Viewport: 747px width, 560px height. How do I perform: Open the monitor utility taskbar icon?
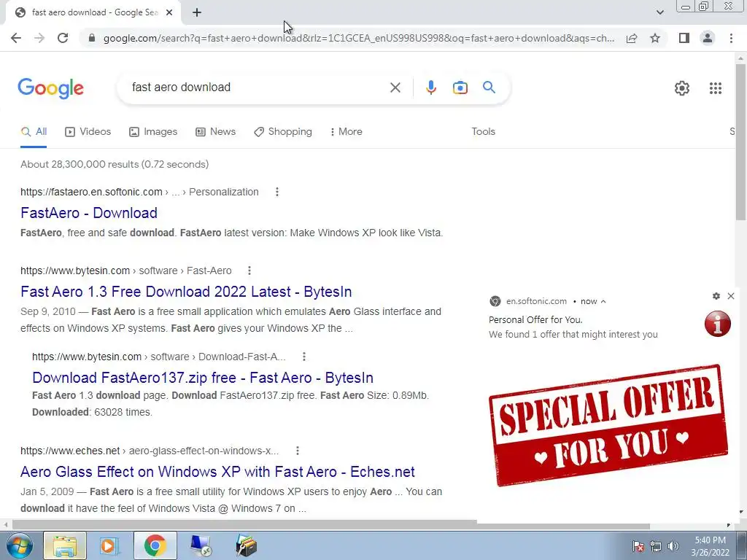coord(201,545)
